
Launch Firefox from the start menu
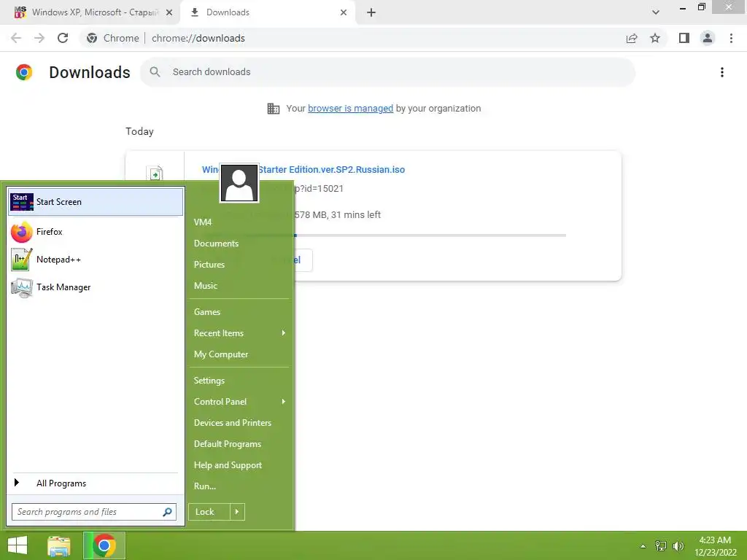click(96, 232)
